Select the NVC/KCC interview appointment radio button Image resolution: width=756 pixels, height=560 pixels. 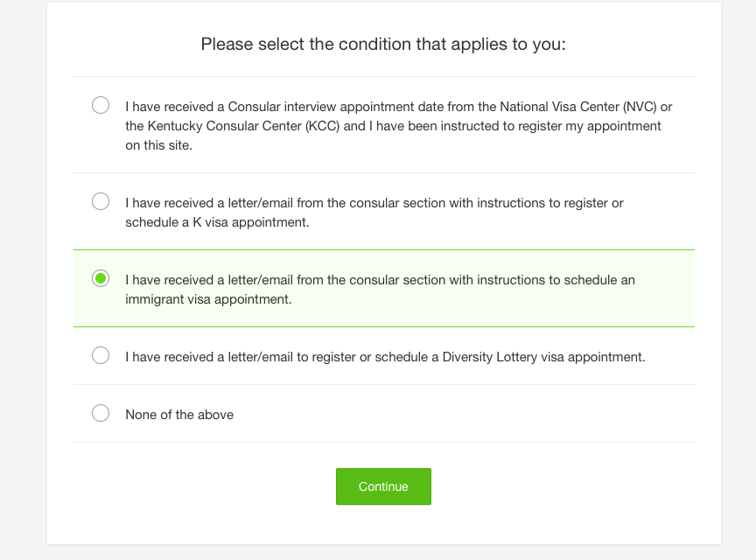click(101, 105)
